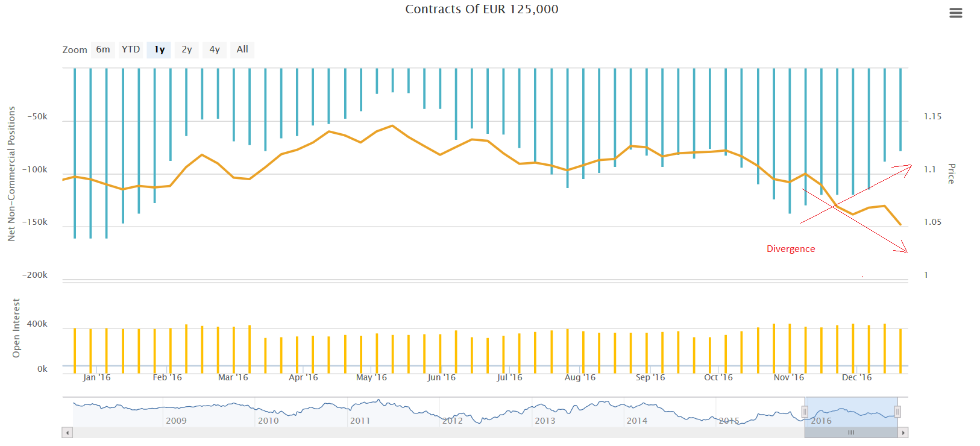Click the chart title Contracts Of EUR 125,000
The image size is (980, 446).
(x=482, y=9)
